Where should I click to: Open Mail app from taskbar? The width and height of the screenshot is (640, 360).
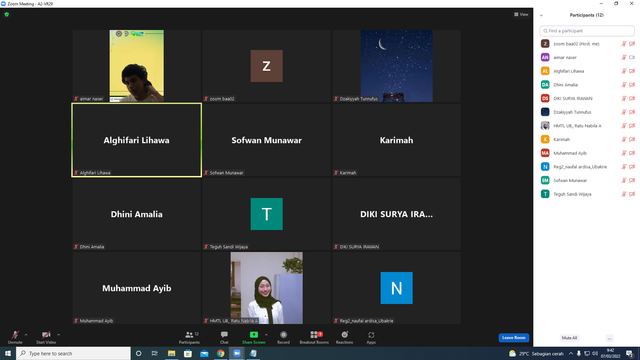pyautogui.click(x=204, y=353)
